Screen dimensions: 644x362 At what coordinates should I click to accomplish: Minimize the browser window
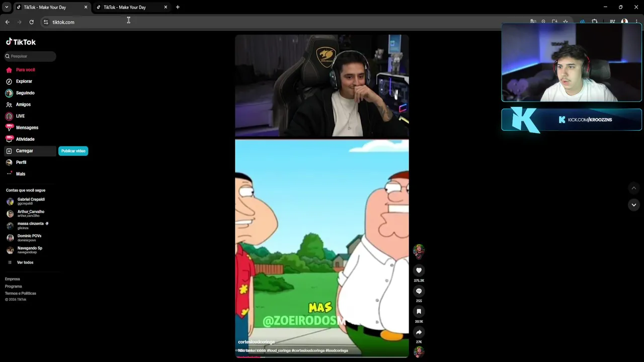point(605,7)
